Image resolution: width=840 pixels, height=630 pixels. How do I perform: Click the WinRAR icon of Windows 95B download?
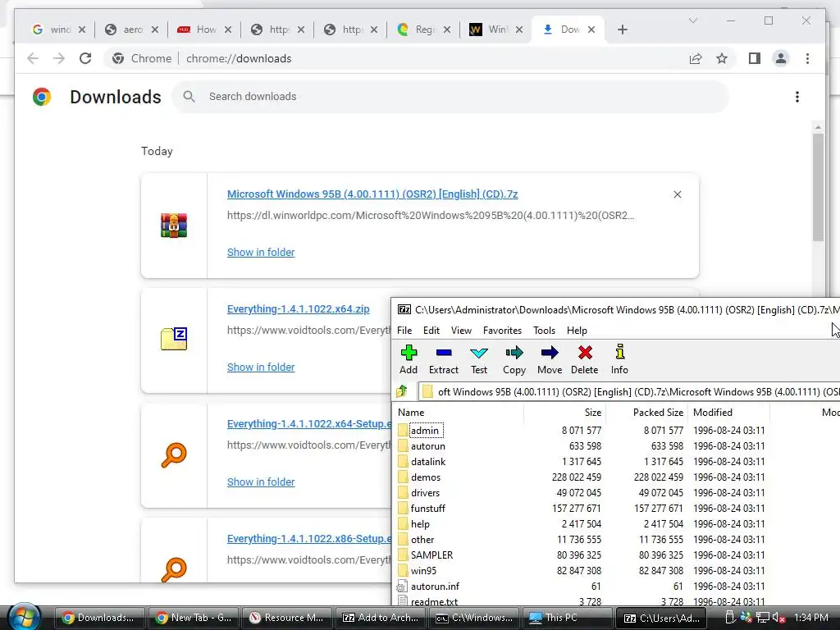tap(174, 225)
